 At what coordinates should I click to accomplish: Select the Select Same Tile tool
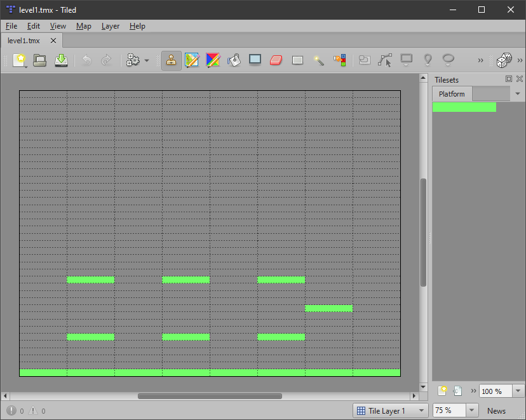339,60
